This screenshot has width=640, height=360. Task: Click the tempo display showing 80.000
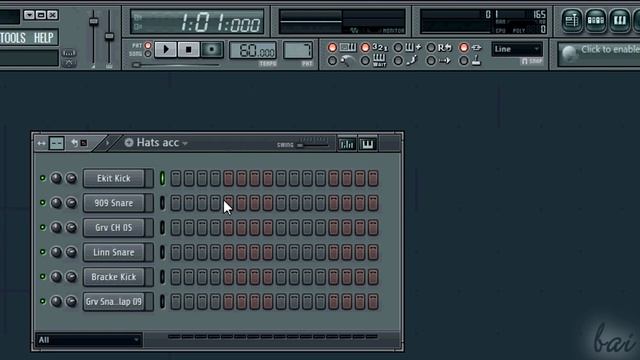point(253,51)
